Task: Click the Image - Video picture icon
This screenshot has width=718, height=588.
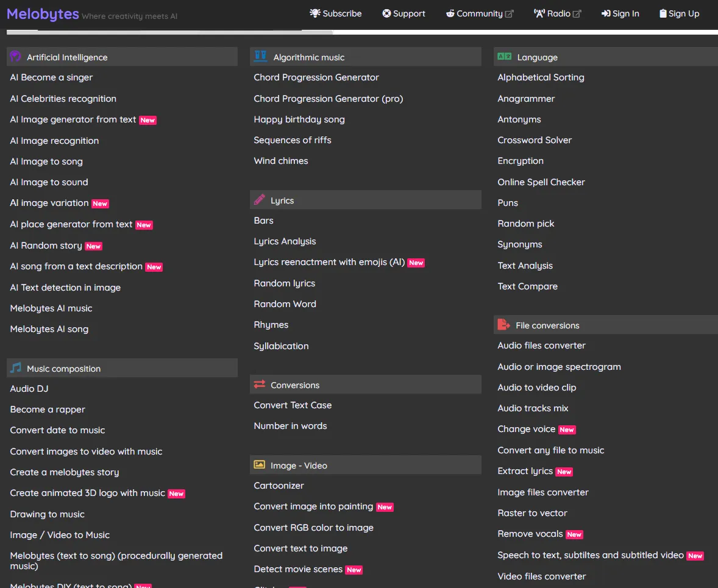Action: pos(260,464)
